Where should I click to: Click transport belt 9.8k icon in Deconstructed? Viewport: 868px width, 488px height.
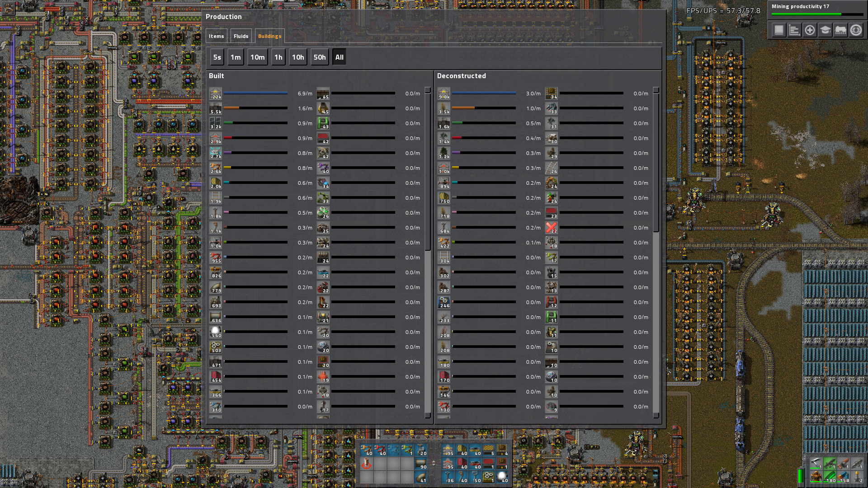(444, 94)
